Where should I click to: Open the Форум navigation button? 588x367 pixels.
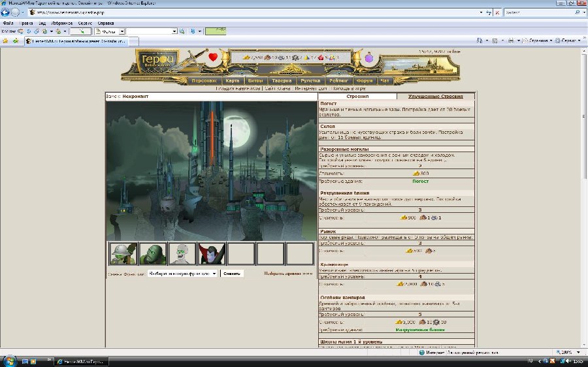click(x=365, y=80)
